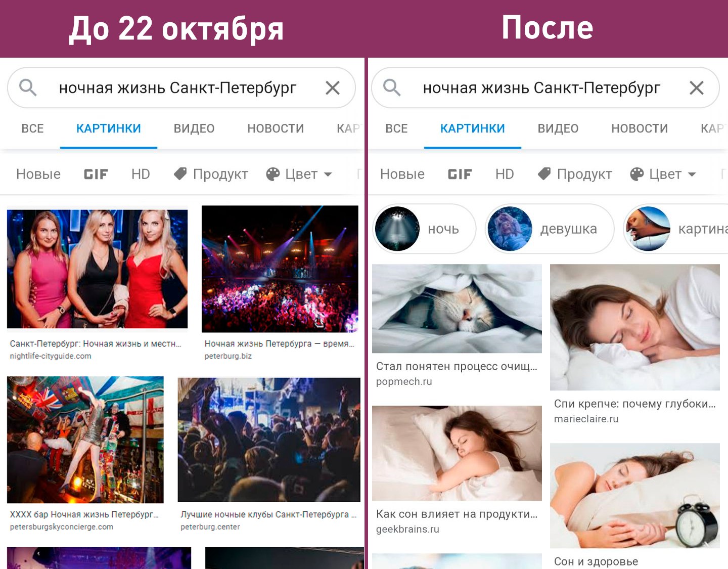
Task: Clear the right search query with X
Action: [x=697, y=88]
